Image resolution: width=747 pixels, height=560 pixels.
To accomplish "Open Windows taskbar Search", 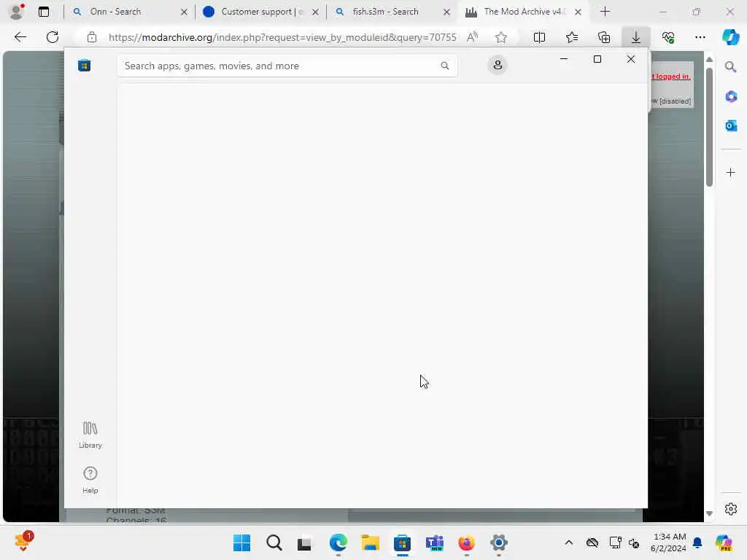I will pyautogui.click(x=274, y=542).
